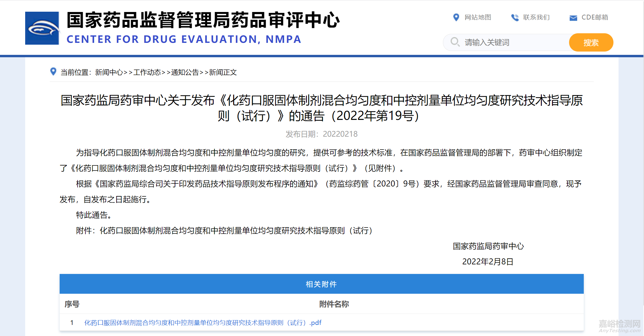Screen dimensions: 644x336
Task: Click the map pin icon beside 网站地图
Action: 456,17
